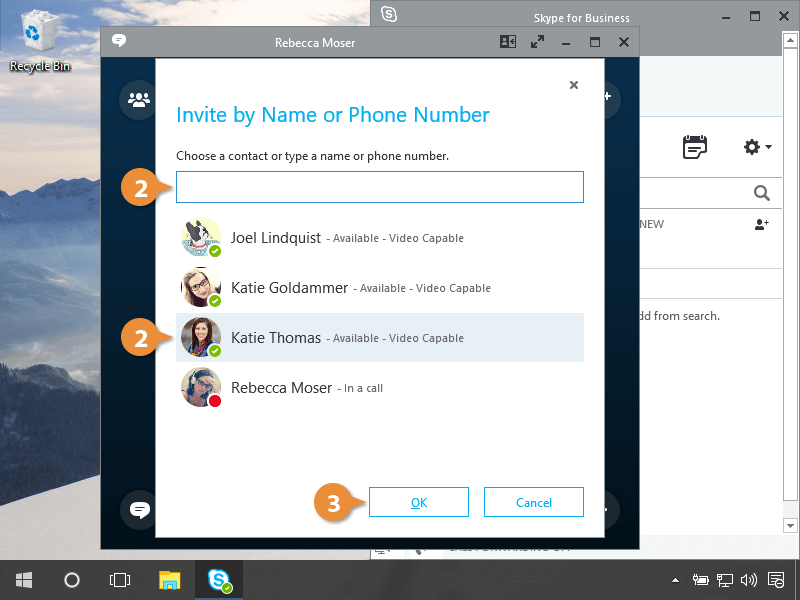Image resolution: width=800 pixels, height=600 pixels.
Task: Click the add contact icon
Action: [x=761, y=225]
